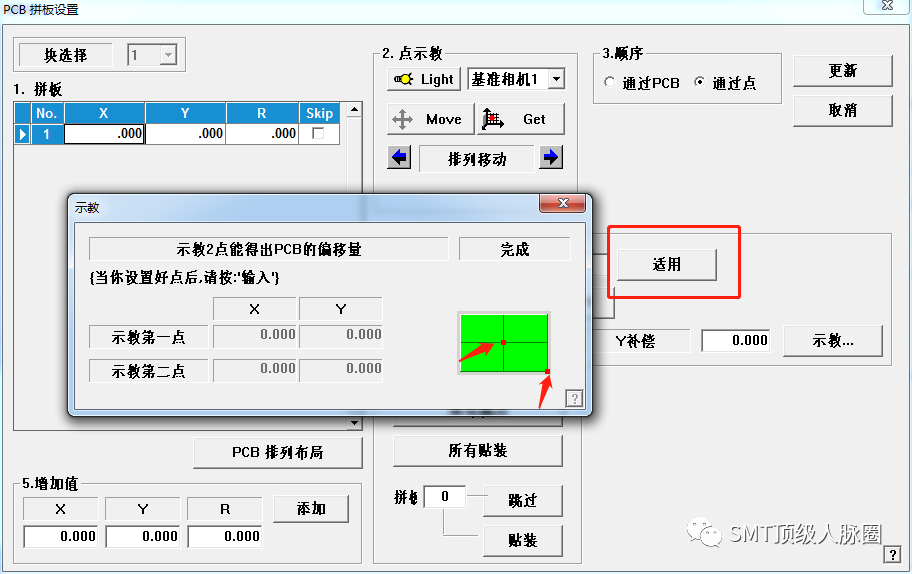Click the X cell in panel row 1
Screen dimensions: 912x574
(x=105, y=133)
